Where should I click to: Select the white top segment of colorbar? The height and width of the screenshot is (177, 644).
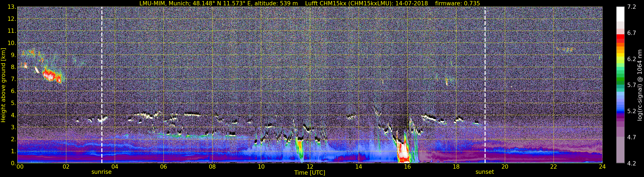tap(620, 14)
